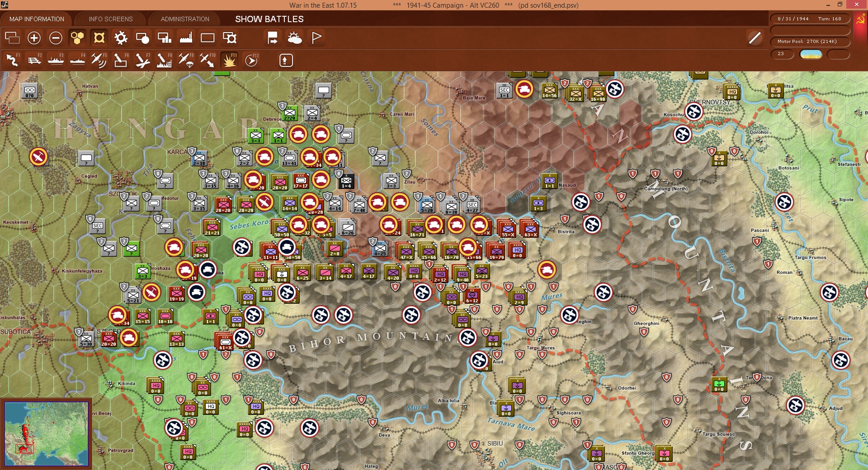Viewport: 868px width, 470px height.
Task: Select the unit counter labeled 13=13
Action: pos(177,338)
